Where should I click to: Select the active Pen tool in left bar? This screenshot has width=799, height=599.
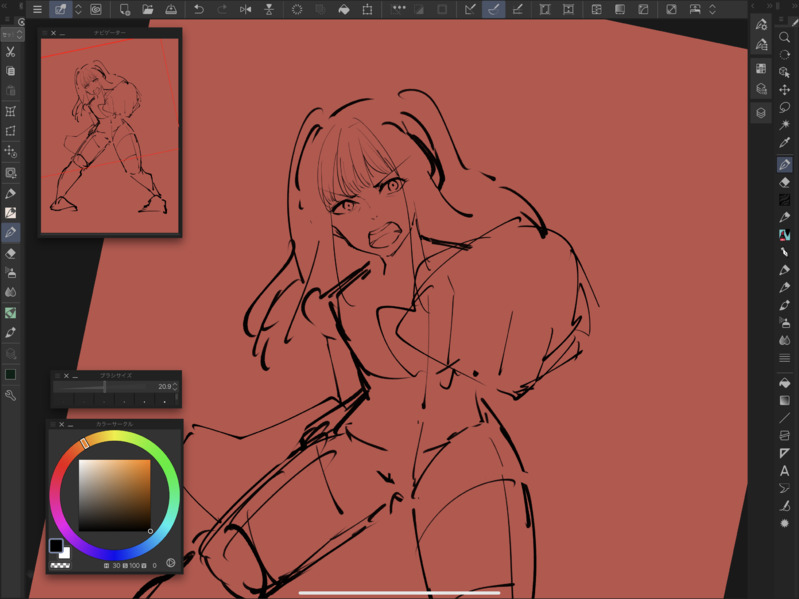click(x=10, y=233)
